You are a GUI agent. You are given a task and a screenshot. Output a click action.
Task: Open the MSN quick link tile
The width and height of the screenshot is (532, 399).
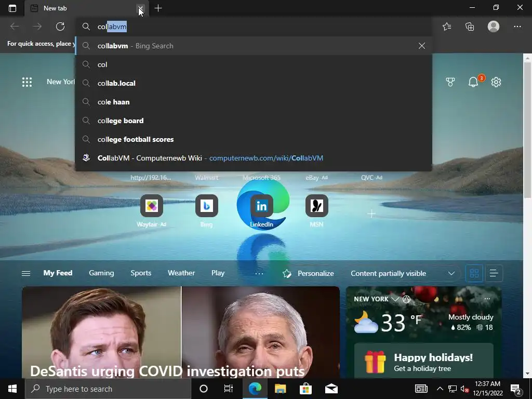click(x=316, y=206)
